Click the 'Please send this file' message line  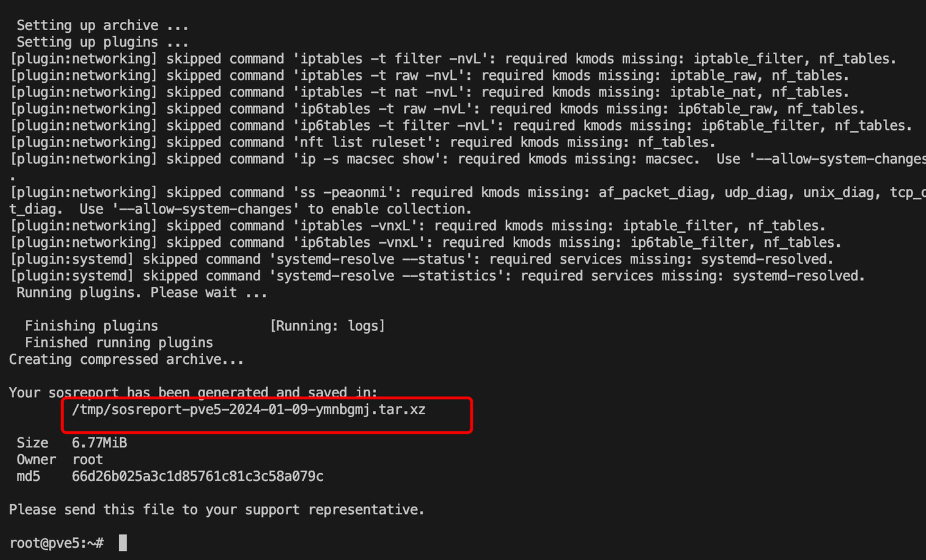click(x=217, y=510)
